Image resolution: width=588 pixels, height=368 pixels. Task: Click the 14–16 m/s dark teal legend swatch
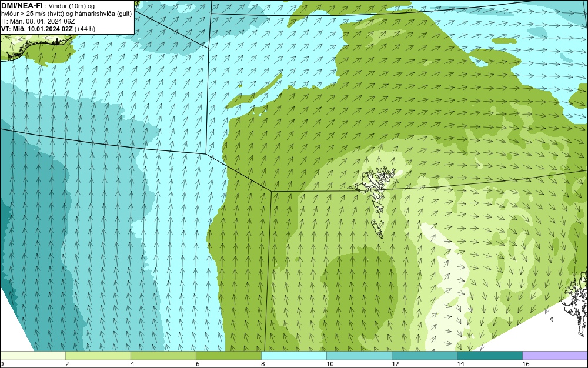(489, 355)
